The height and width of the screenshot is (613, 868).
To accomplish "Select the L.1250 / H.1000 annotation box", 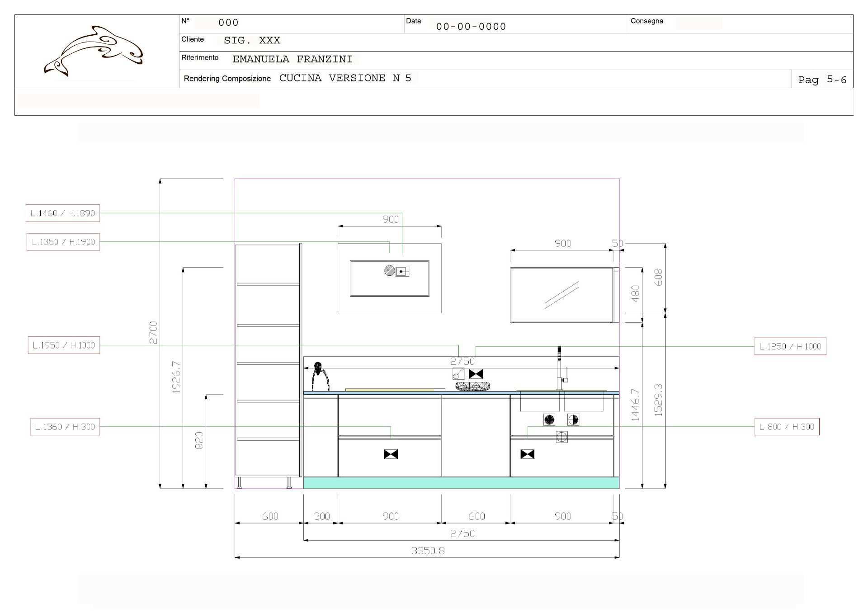I will (x=790, y=346).
